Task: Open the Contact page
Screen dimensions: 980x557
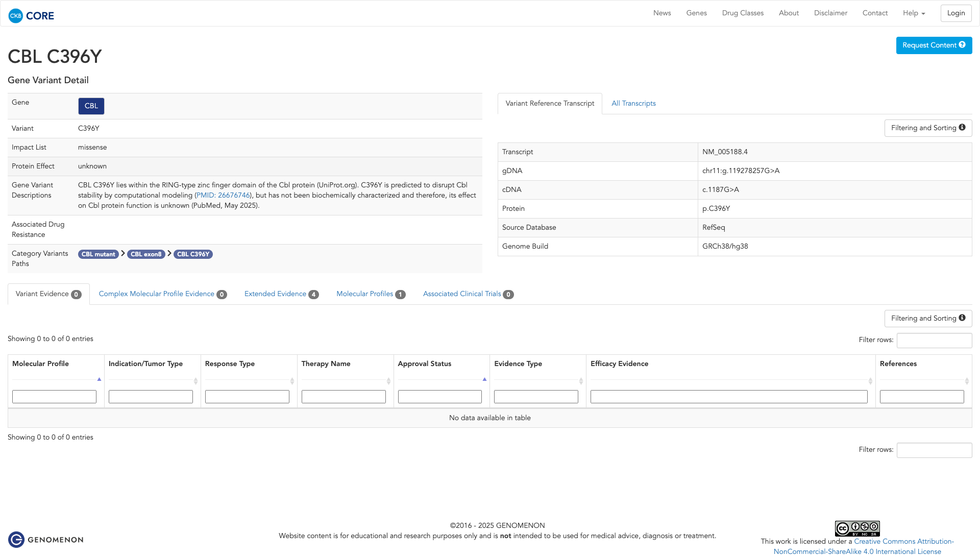Action: coord(875,13)
